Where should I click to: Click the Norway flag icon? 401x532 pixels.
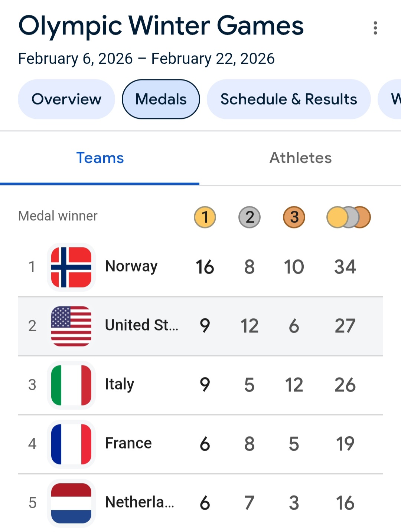(x=71, y=267)
